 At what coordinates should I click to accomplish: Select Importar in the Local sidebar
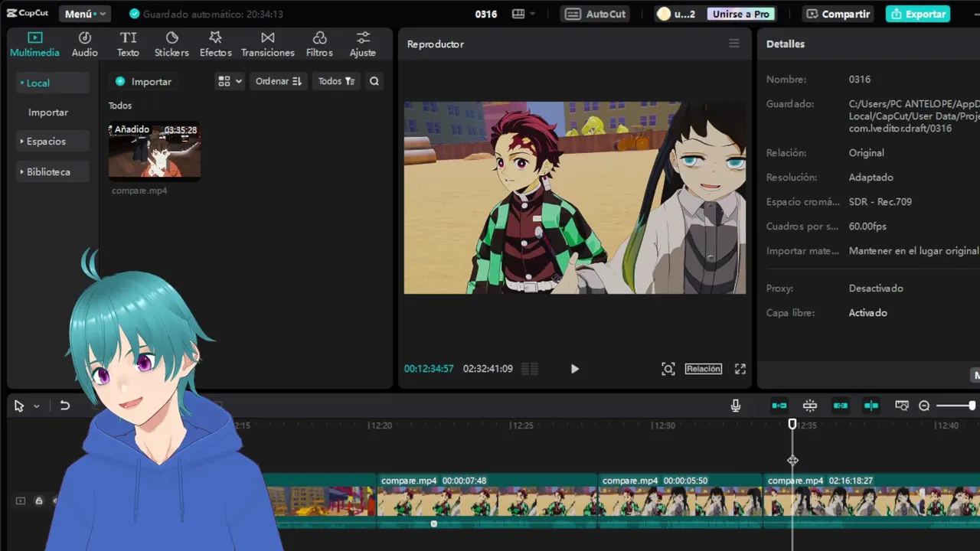point(48,112)
